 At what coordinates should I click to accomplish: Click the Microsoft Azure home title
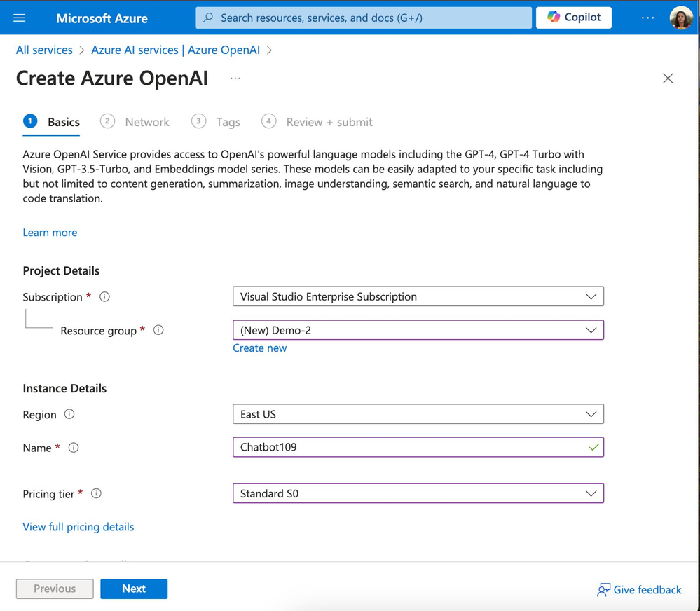[102, 18]
